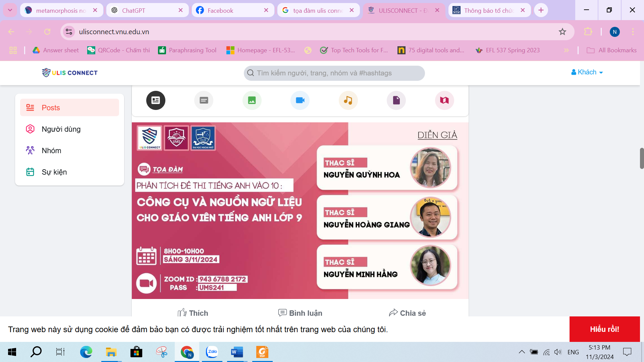Image resolution: width=644 pixels, height=362 pixels.
Task: Like the post with Thích
Action: click(193, 313)
